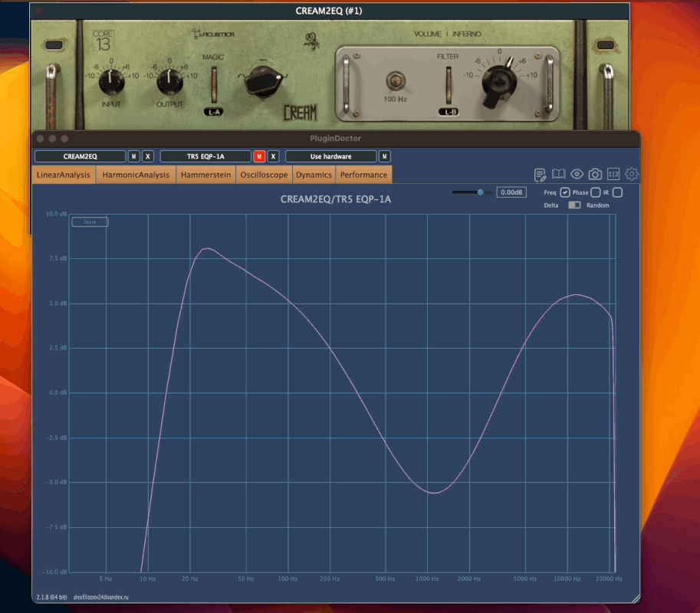Viewport: 700px width, 613px height.
Task: Click the Store button on the graph
Action: pos(90,221)
